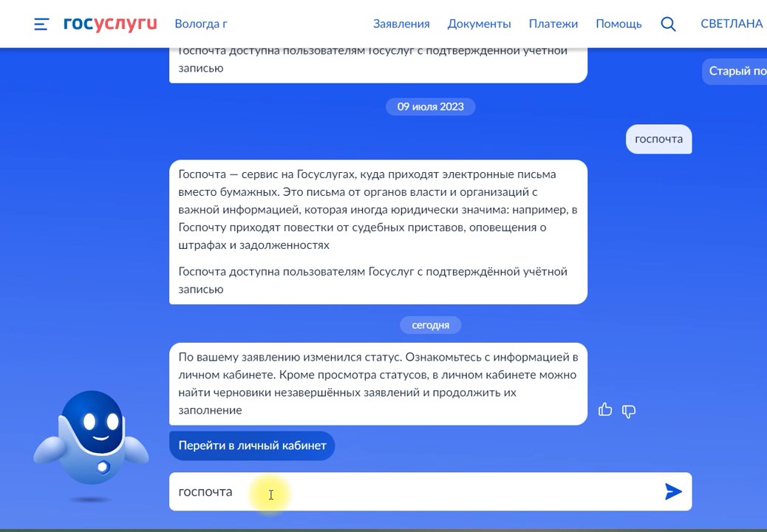Focus the chat message input field

(x=414, y=491)
